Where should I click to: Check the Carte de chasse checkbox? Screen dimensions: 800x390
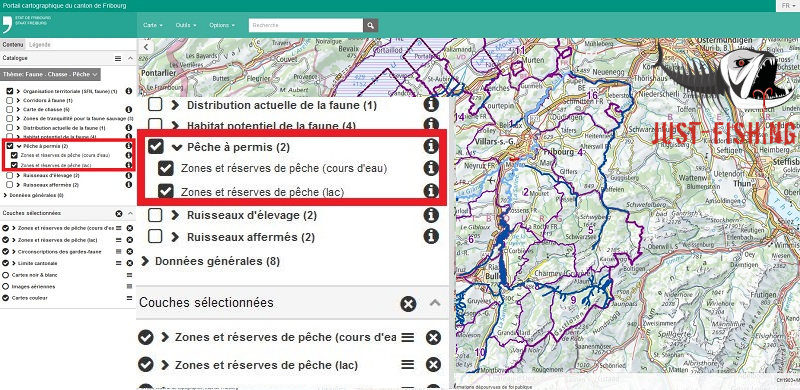tap(10, 109)
